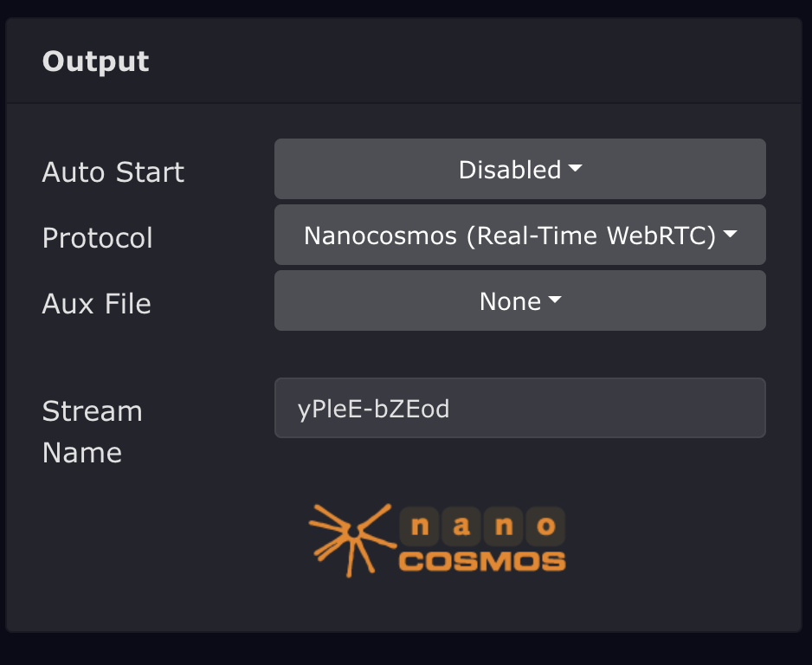Viewport: 812px width, 665px height.
Task: Click the caret arrow beside Disabled
Action: (x=575, y=171)
